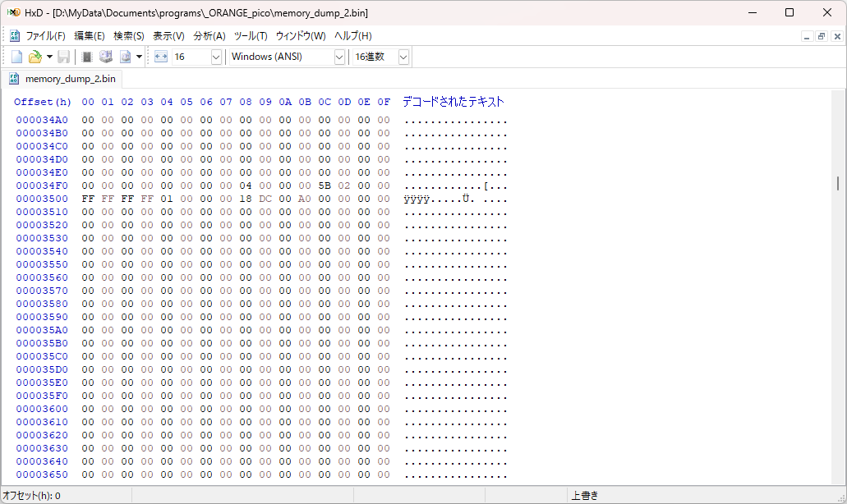Select byte 01 in row 00003500
The image size is (847, 504).
tap(167, 199)
